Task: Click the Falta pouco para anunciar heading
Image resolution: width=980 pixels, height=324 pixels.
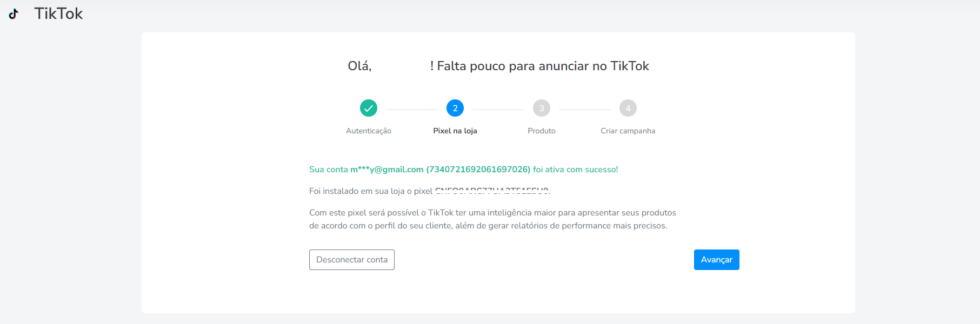Action: coord(539,66)
